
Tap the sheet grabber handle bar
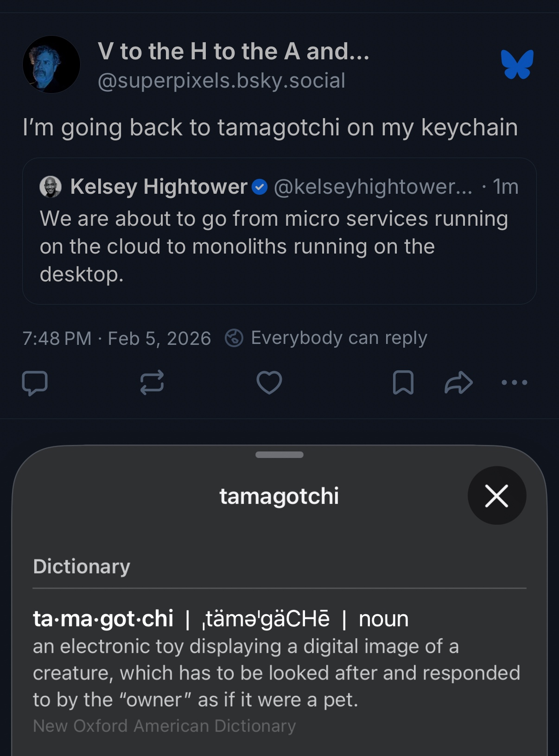pos(279,455)
